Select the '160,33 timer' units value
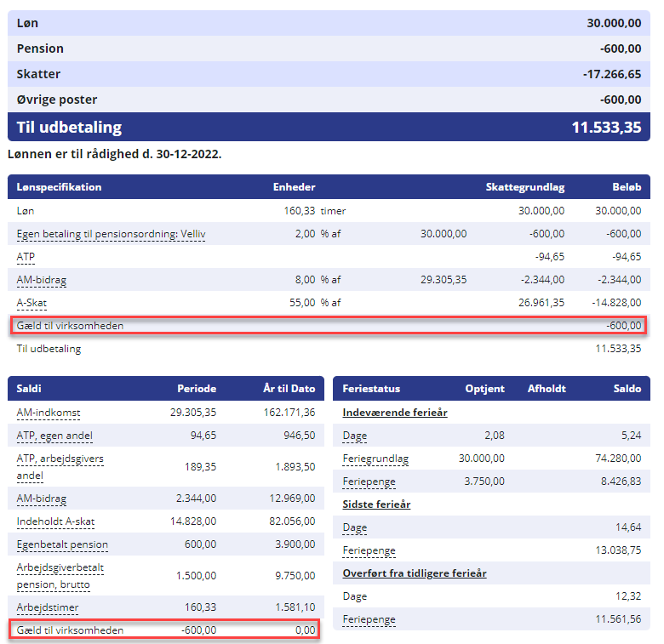Screen dimensions: 664x644 [x=315, y=211]
